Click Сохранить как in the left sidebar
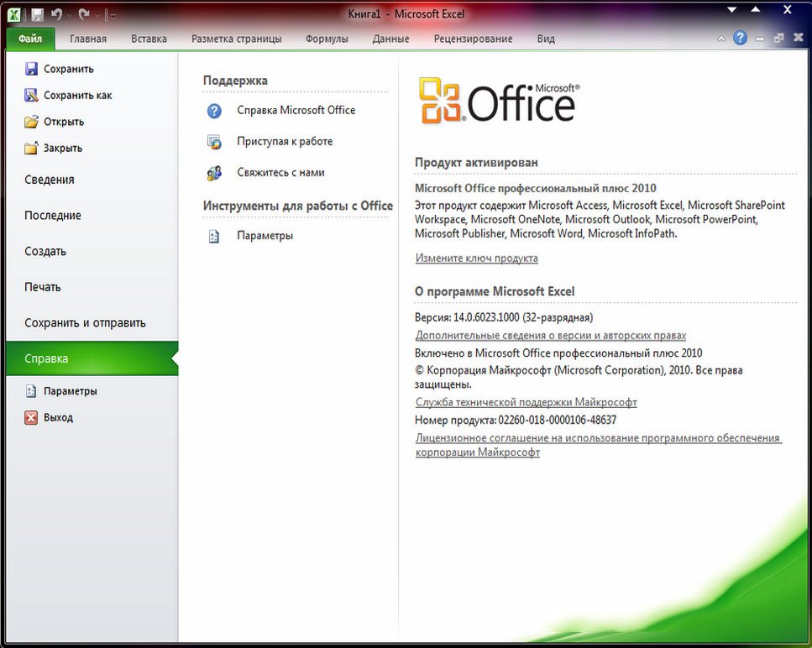812x648 pixels. [x=77, y=96]
